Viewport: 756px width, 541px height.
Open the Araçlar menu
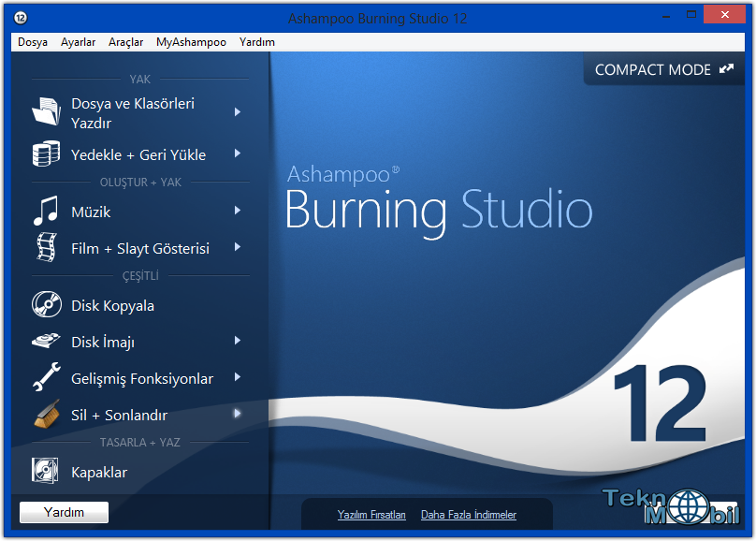click(125, 42)
